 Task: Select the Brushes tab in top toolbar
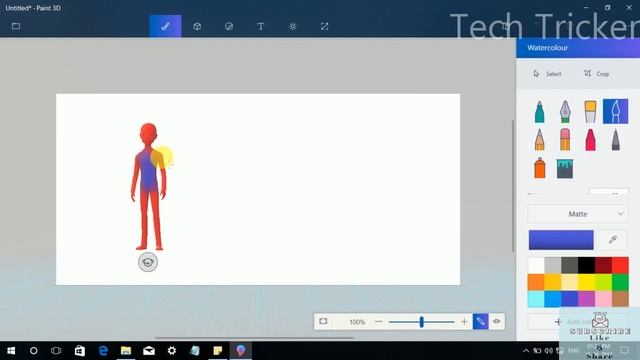tap(165, 26)
